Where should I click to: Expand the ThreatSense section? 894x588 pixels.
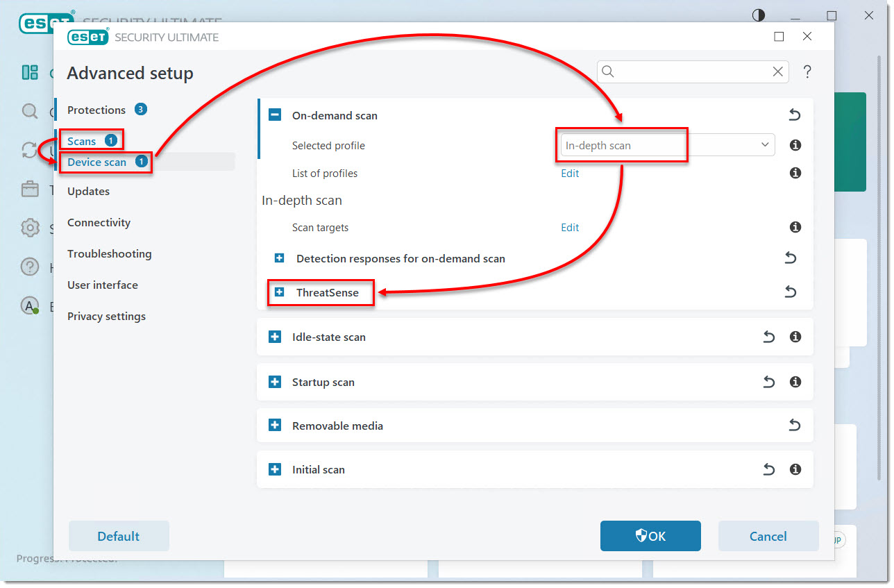[x=279, y=292]
